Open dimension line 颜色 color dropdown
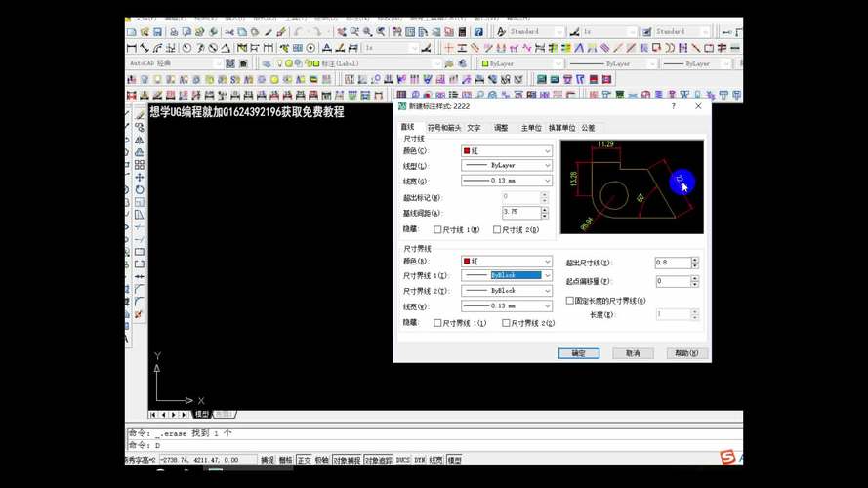Screen dimensions: 868x488 507,151
